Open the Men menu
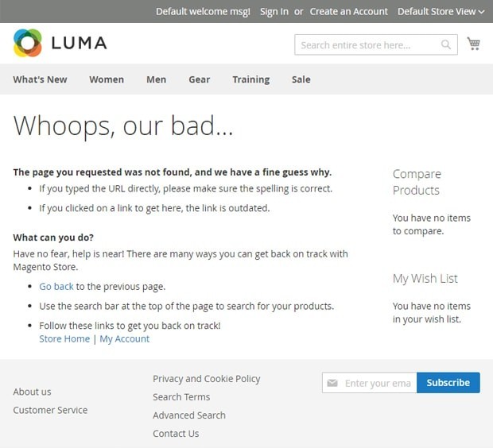The width and height of the screenshot is (493, 448). point(157,79)
